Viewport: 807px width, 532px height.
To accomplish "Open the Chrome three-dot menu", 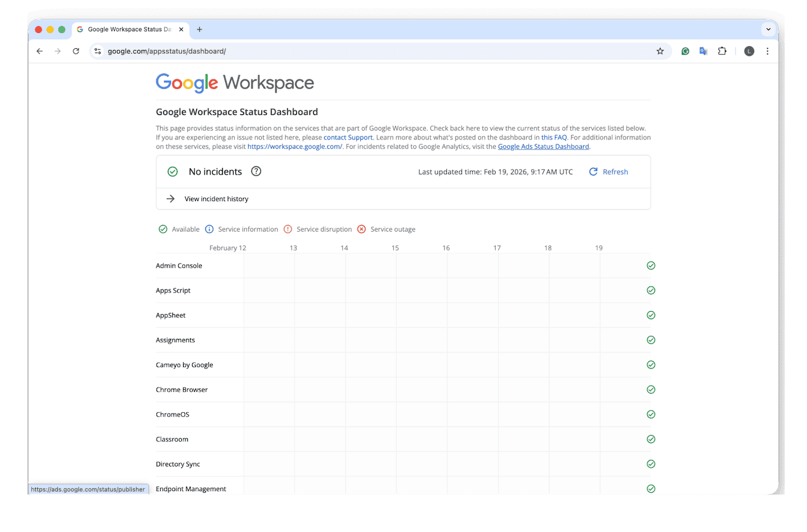I will (x=768, y=51).
